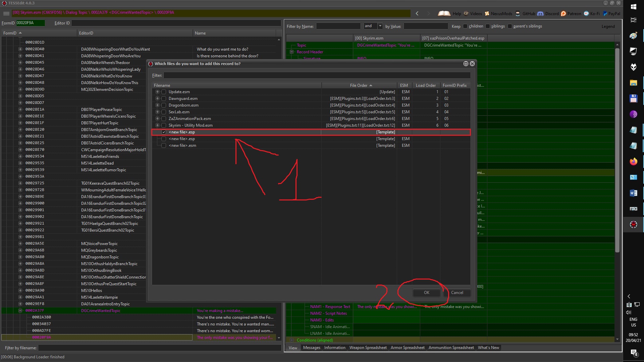The image size is (644, 362).
Task: Navigate back with left arrow
Action: click(417, 13)
